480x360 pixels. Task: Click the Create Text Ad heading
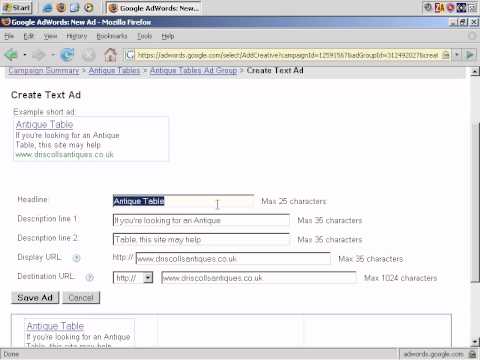pyautogui.click(x=46, y=95)
